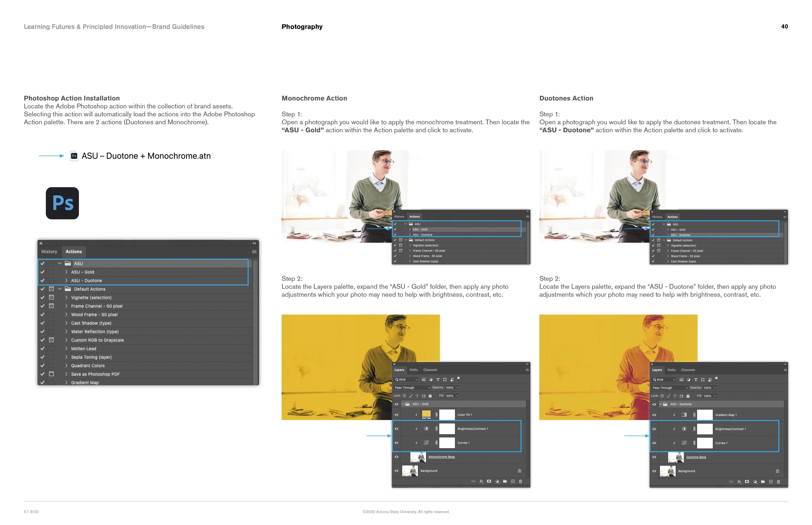The height and width of the screenshot is (525, 812).
Task: Click add layer mask icon in ASU - Gold Layers panel
Action: point(489,482)
